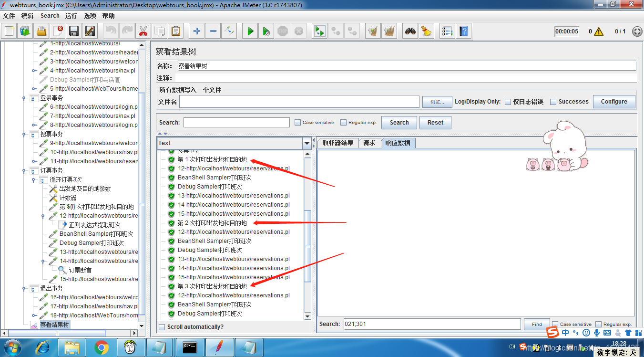Expand the 4-http nav.pl sampler node
The height and width of the screenshot is (357, 644).
34,71
